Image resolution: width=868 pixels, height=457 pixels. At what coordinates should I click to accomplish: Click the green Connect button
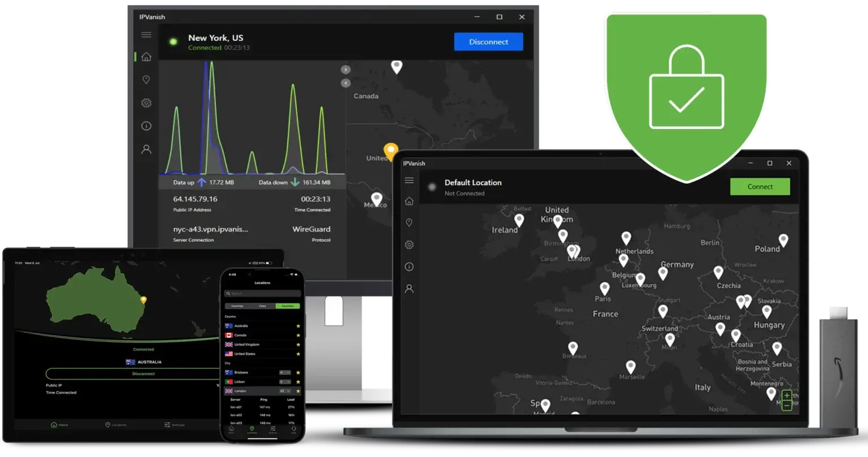[759, 187]
